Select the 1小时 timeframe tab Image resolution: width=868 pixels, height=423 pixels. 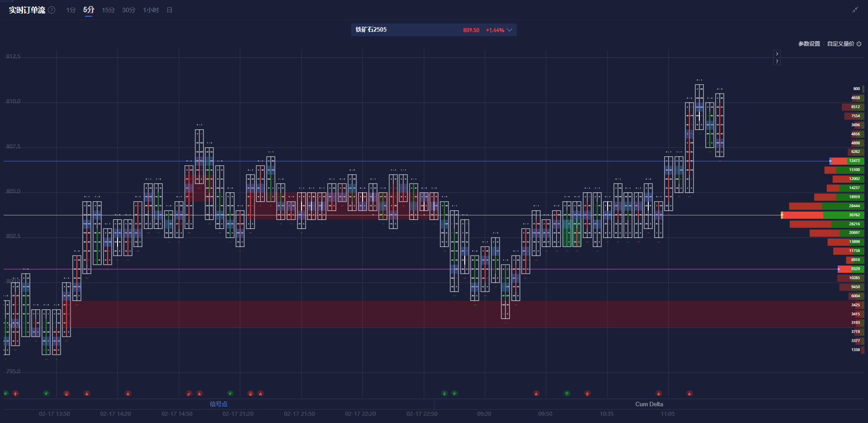click(x=151, y=10)
